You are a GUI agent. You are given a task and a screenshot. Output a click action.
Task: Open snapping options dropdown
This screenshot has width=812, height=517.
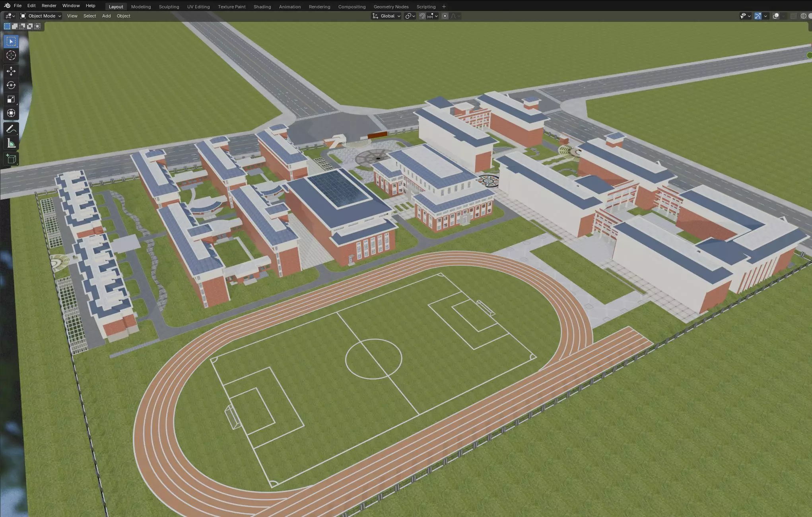click(x=433, y=16)
